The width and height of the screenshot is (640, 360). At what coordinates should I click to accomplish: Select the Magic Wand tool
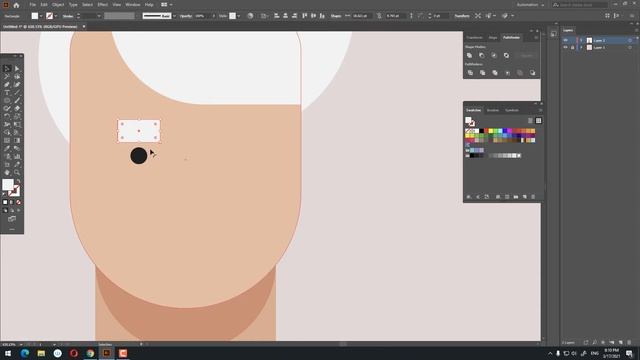(x=7, y=76)
